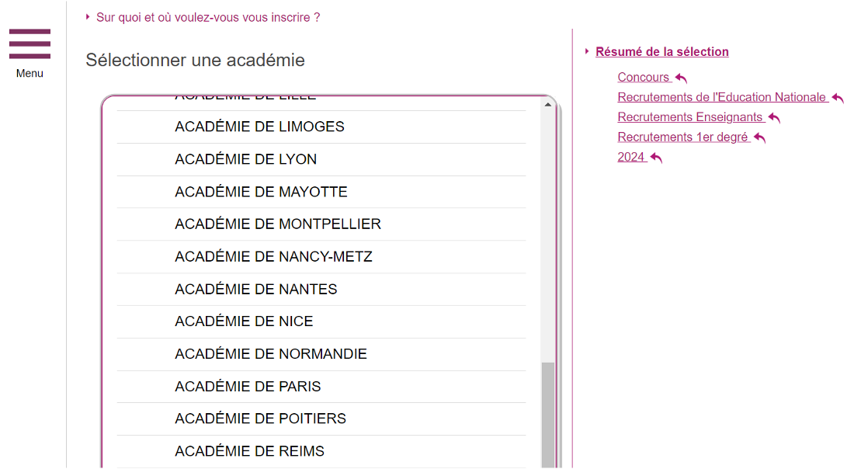868x469 pixels.
Task: Select Académie de Limoges
Action: [x=259, y=127]
